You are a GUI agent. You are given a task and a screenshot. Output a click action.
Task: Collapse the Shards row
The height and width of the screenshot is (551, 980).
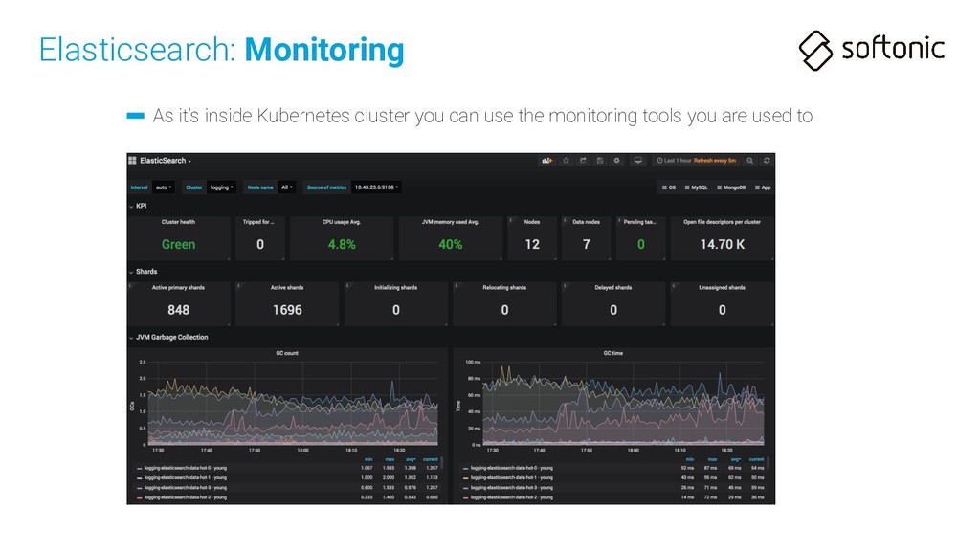pos(144,272)
